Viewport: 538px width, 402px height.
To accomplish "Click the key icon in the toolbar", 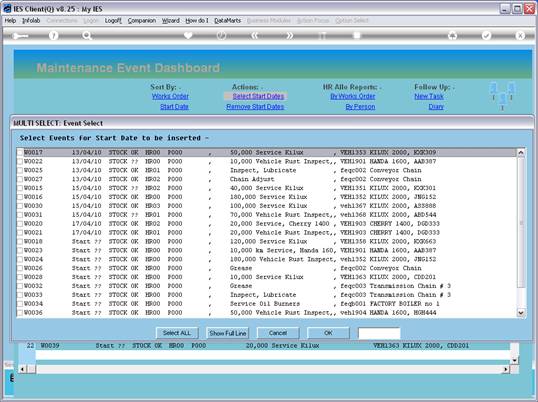I will [20, 36].
